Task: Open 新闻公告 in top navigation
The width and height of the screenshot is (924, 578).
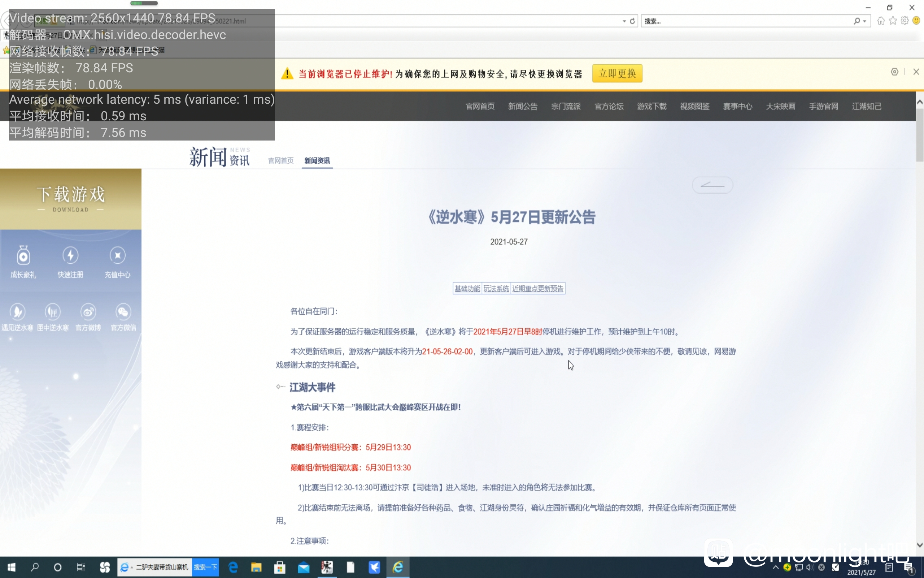Action: (x=523, y=106)
